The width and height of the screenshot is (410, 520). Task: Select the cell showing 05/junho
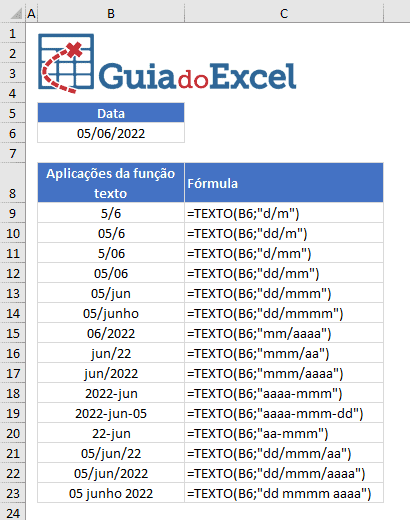pos(111,313)
